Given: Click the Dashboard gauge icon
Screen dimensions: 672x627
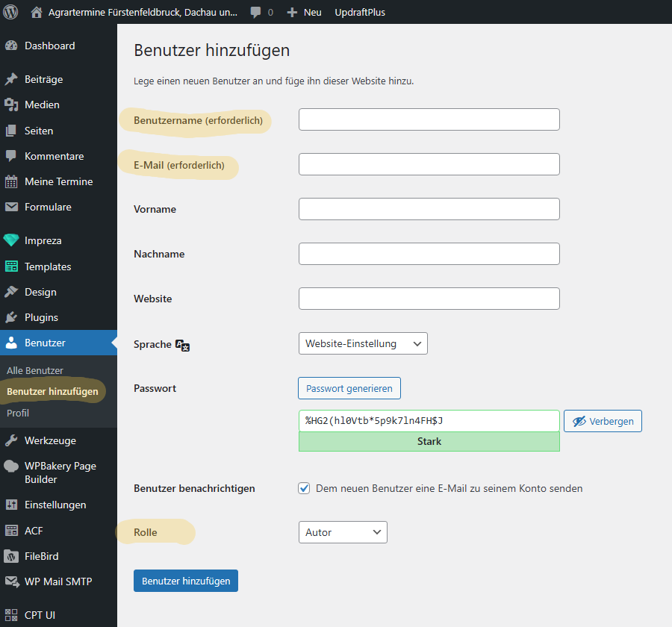Looking at the screenshot, I should tap(11, 46).
